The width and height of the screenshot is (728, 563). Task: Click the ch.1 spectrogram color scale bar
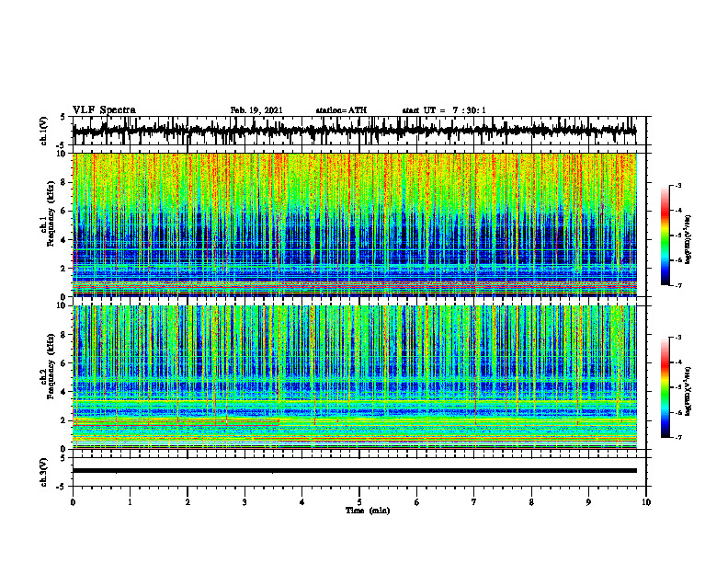coord(665,236)
